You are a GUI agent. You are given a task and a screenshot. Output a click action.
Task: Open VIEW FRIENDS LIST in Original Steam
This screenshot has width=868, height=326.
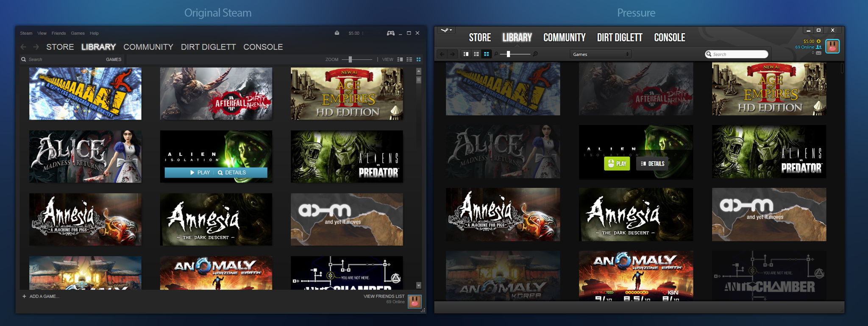[384, 296]
